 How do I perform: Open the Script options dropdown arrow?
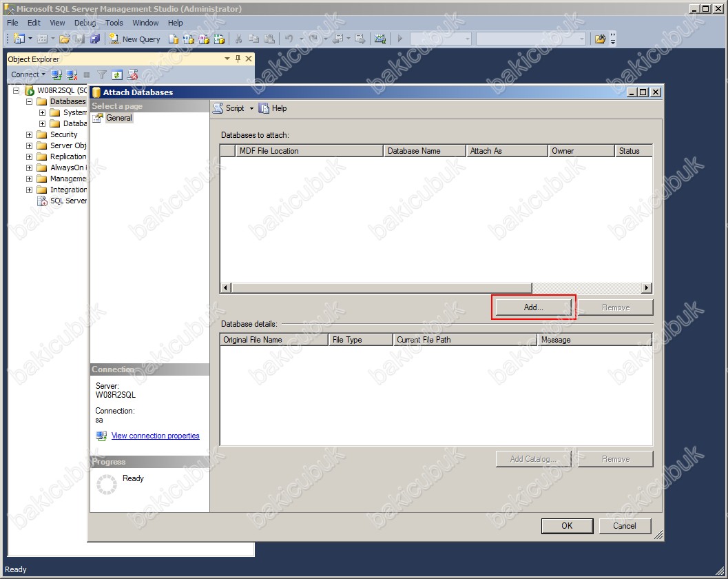251,108
